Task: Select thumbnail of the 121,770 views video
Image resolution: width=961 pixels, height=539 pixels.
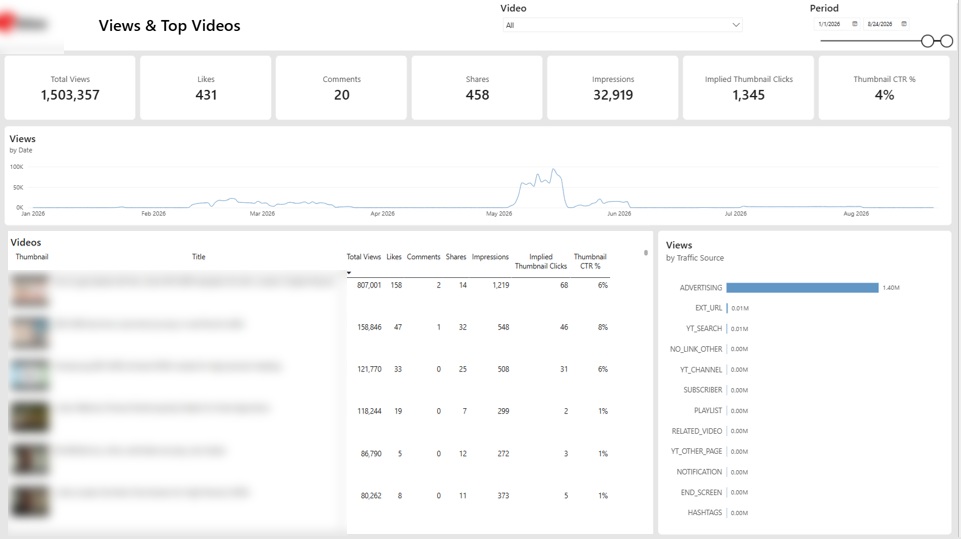Action: click(29, 375)
